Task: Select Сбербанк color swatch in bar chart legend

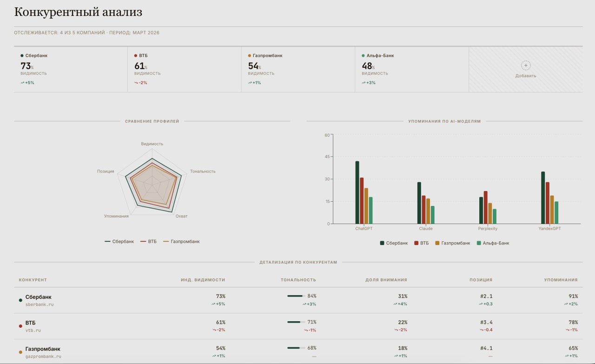Action: [x=382, y=243]
